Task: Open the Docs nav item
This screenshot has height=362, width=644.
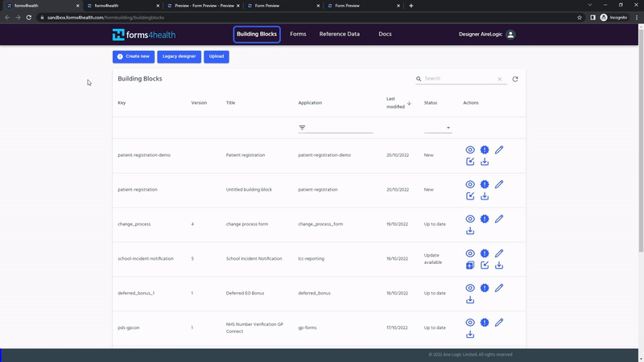Action: point(385,34)
